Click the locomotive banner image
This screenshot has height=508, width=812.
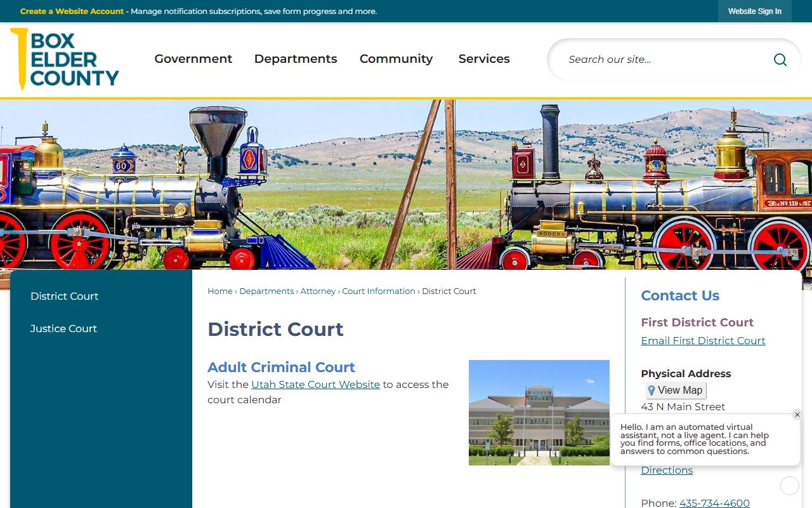(x=406, y=185)
